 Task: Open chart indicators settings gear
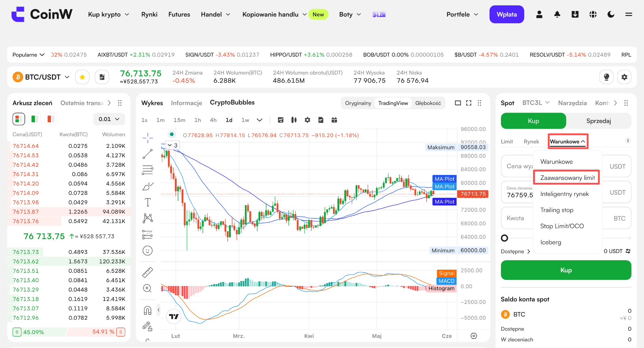click(x=307, y=120)
